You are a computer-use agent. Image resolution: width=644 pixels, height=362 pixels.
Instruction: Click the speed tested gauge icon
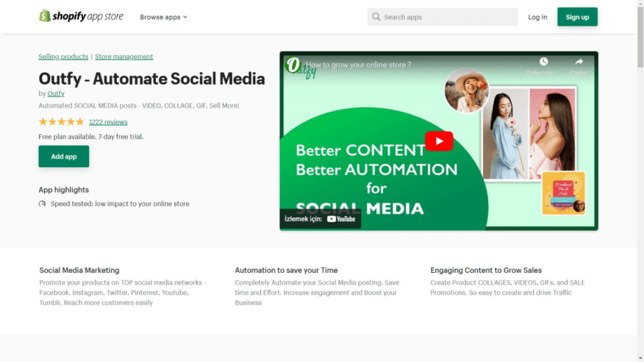42,204
